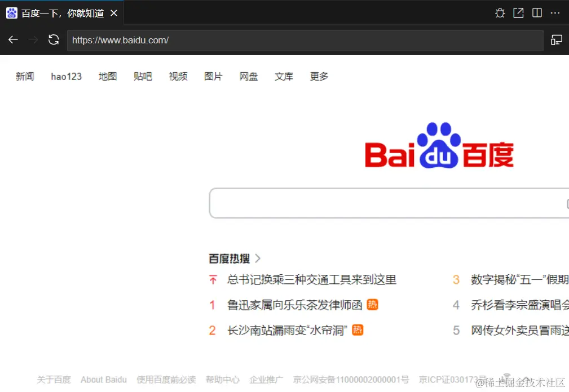The image size is (569, 392).
Task: Open 关于百度 footer link
Action: click(54, 380)
